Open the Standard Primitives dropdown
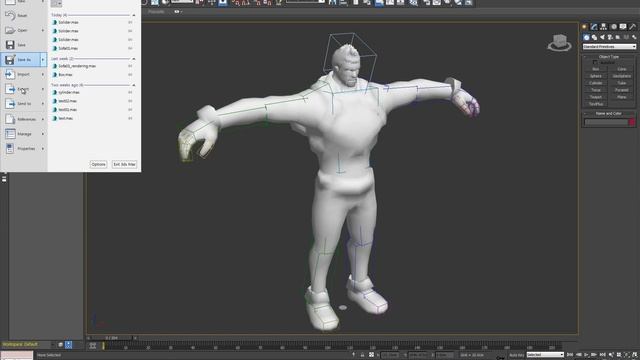Viewport: 640px width, 360px height. click(x=609, y=47)
